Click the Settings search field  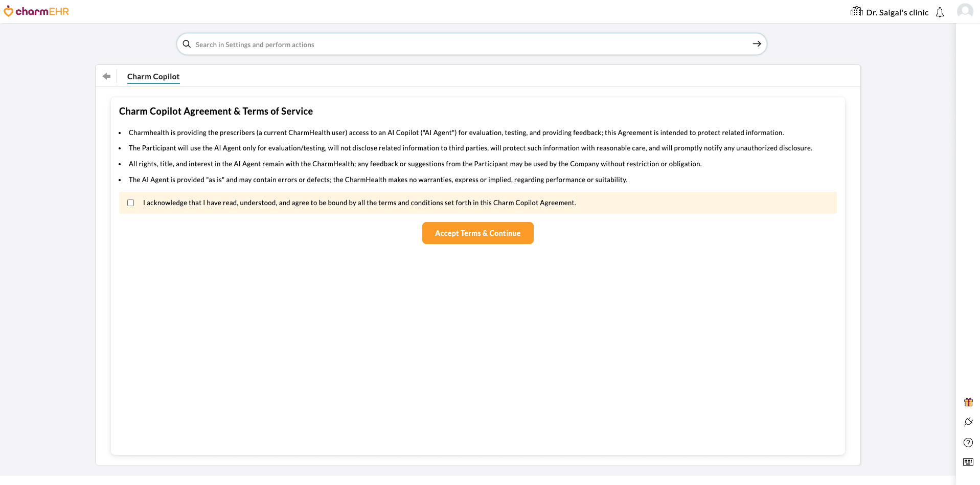[x=471, y=44]
